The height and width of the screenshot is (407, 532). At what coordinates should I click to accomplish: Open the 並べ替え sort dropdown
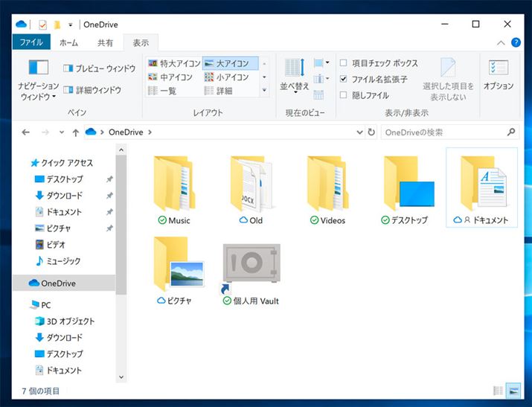tap(294, 76)
